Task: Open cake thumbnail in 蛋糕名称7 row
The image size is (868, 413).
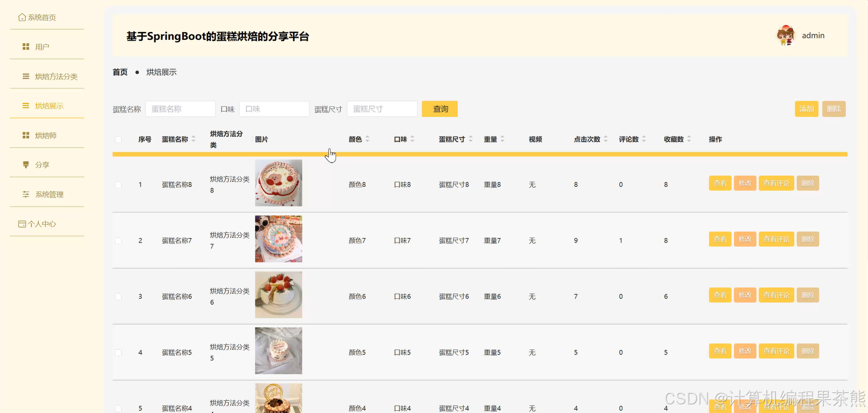Action: tap(279, 239)
